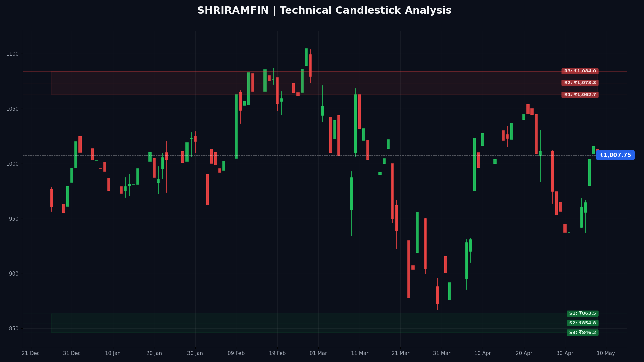Click the 31 Mar date label
Viewport: 644px width, 362px height.
442,353
